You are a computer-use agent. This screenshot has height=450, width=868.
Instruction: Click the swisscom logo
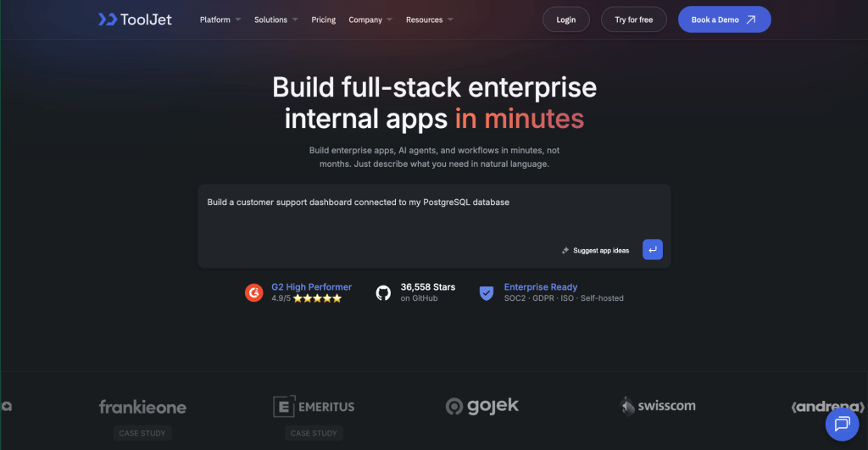pyautogui.click(x=658, y=406)
